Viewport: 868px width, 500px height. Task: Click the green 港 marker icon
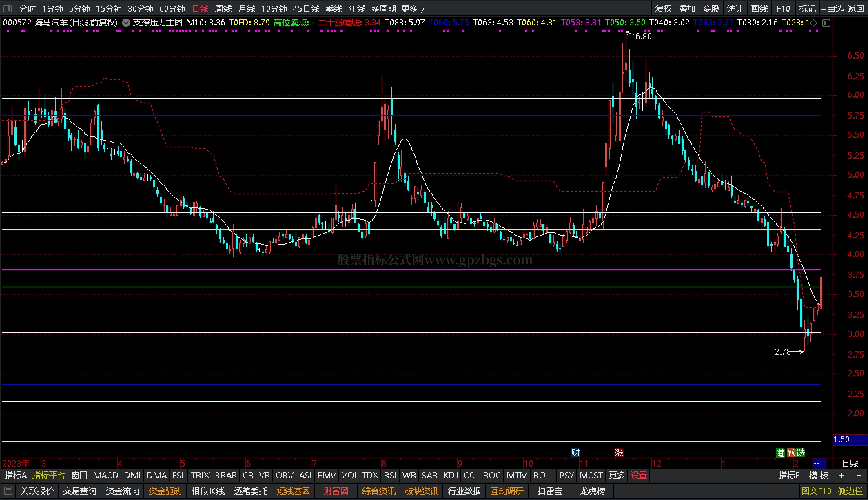point(780,452)
